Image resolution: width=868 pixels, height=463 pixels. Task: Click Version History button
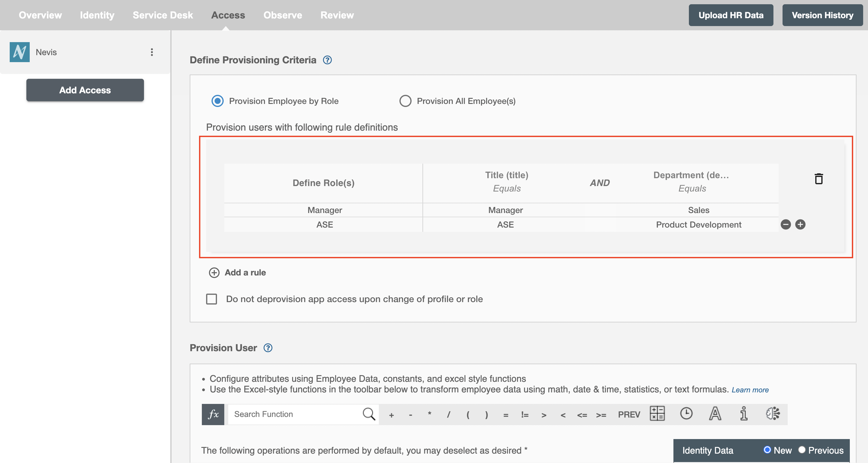pos(822,15)
